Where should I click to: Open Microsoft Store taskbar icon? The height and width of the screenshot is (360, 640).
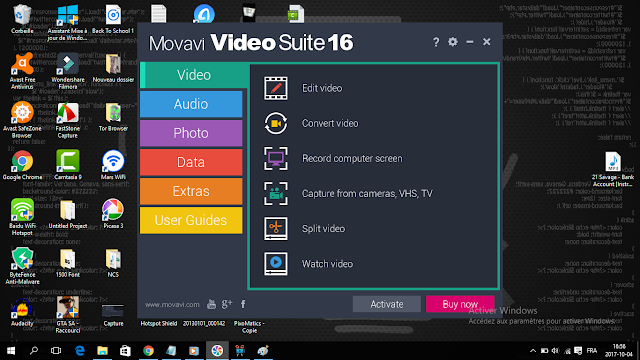click(125, 351)
